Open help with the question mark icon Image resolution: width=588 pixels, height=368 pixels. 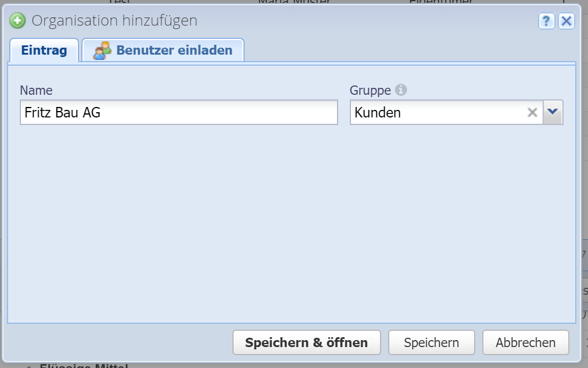(546, 22)
